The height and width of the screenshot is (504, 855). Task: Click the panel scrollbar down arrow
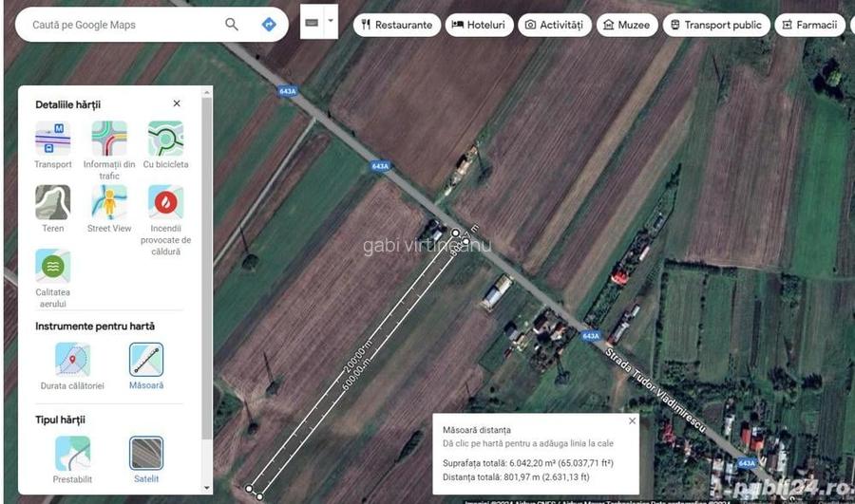[207, 488]
